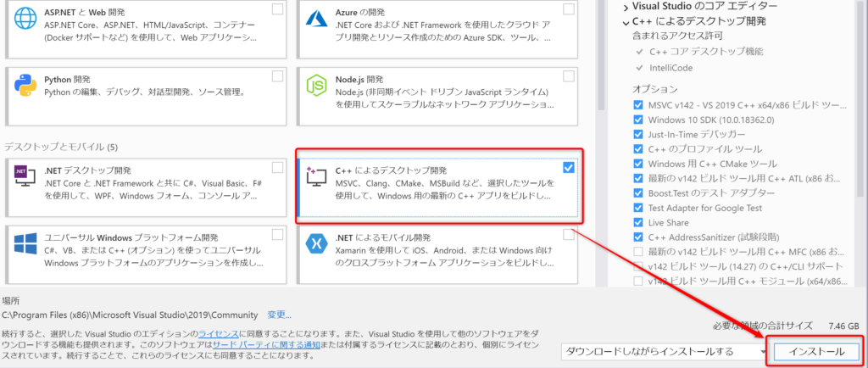Select the C++ によるデスクトップ開発 workload title
This screenshot has height=368, width=868.
(391, 170)
